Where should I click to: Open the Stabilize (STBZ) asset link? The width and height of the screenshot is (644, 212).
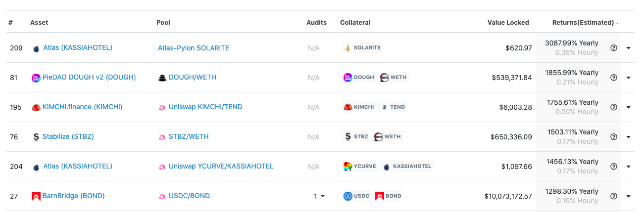68,137
